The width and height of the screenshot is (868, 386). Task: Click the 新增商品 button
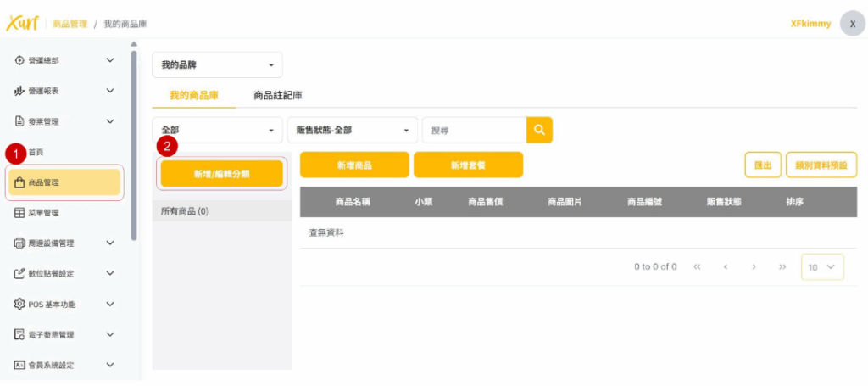click(354, 165)
